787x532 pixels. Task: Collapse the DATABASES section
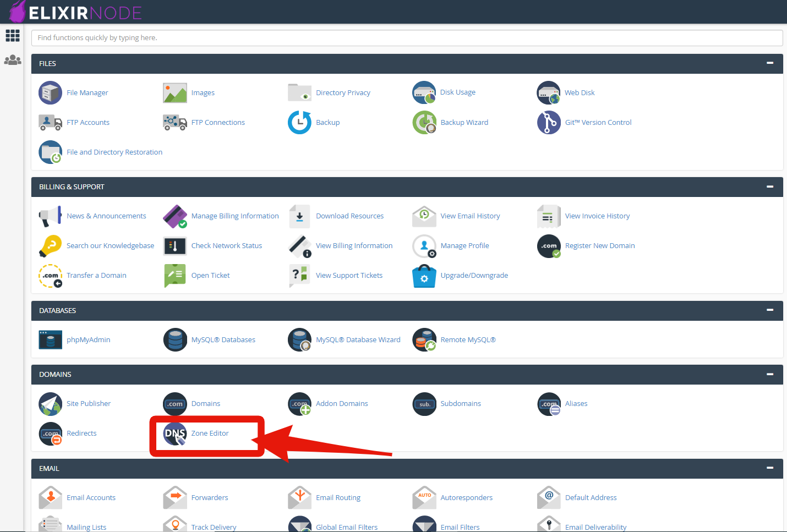770,310
